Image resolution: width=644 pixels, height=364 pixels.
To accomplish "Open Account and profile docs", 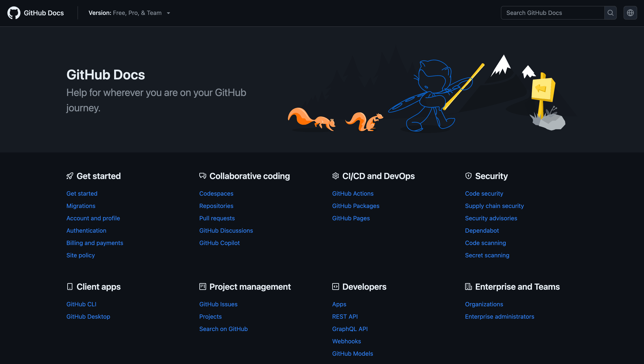I will point(93,218).
